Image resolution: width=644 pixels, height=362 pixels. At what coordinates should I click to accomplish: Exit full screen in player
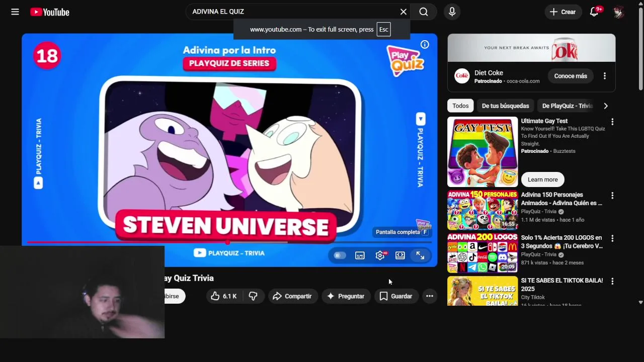[420, 255]
